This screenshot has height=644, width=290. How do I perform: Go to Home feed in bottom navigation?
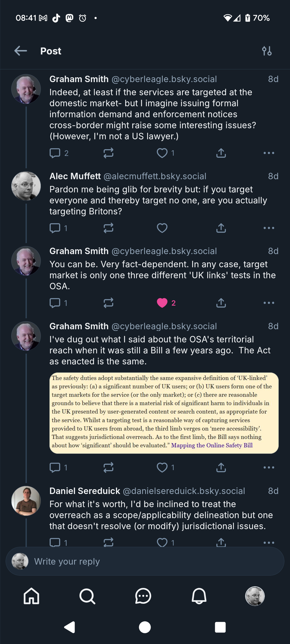point(31,596)
